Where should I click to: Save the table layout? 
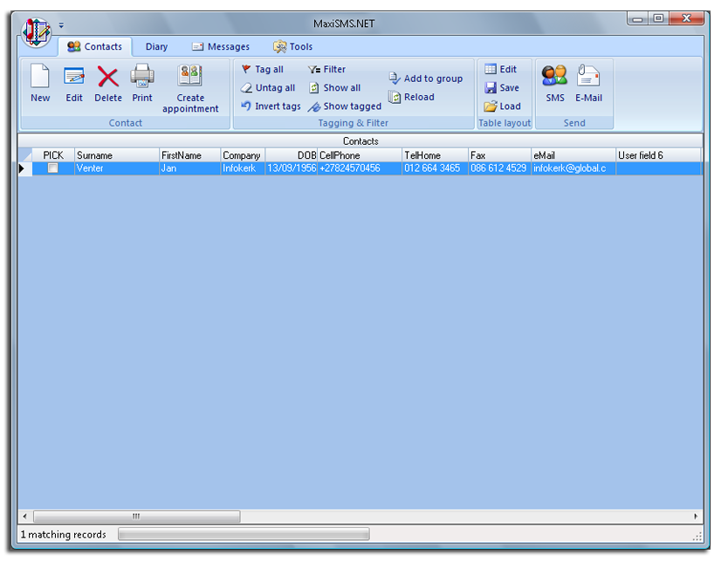pyautogui.click(x=501, y=88)
